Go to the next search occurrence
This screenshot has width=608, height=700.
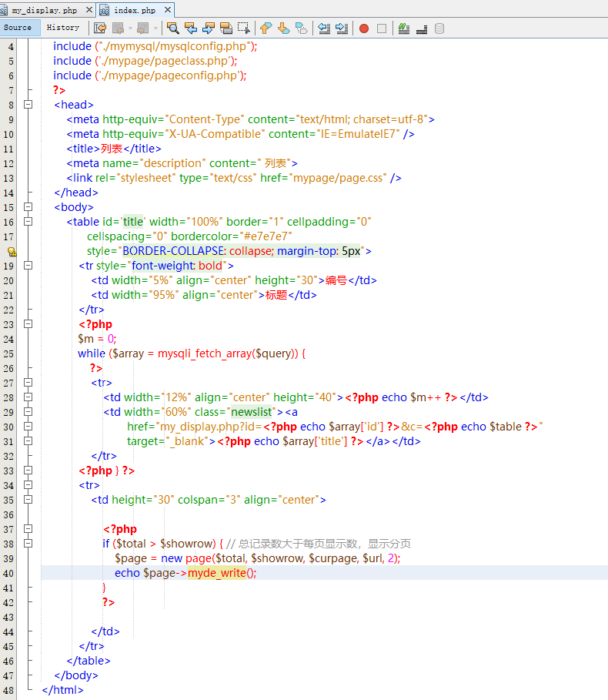click(x=209, y=28)
